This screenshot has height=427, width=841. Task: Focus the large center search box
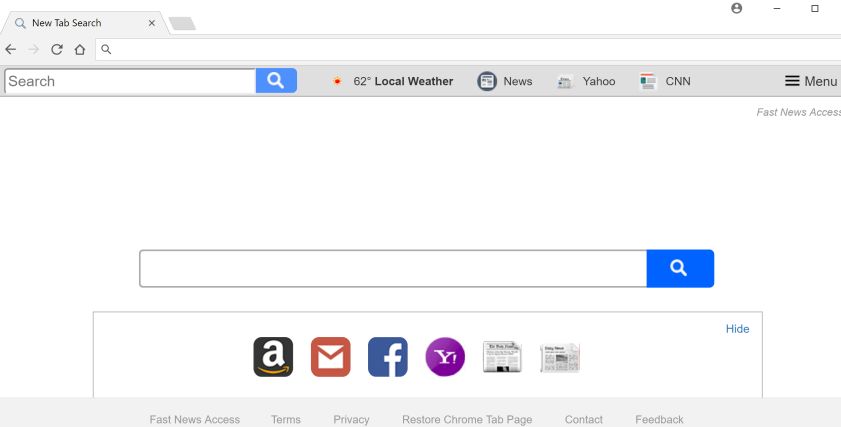pos(393,268)
